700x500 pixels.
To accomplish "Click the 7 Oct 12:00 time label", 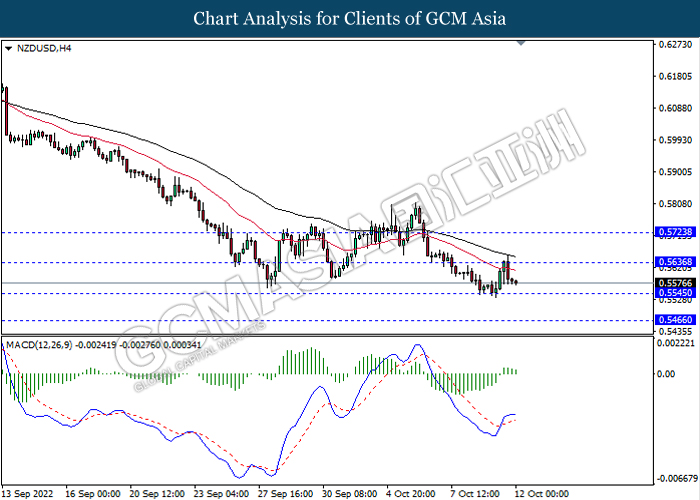I will click(x=475, y=494).
